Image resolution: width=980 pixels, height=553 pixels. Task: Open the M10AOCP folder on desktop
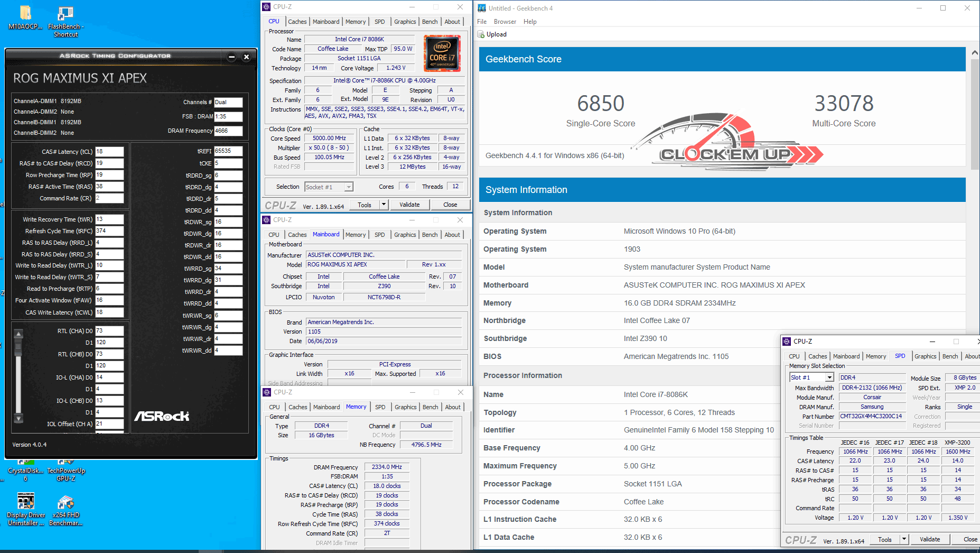click(25, 13)
